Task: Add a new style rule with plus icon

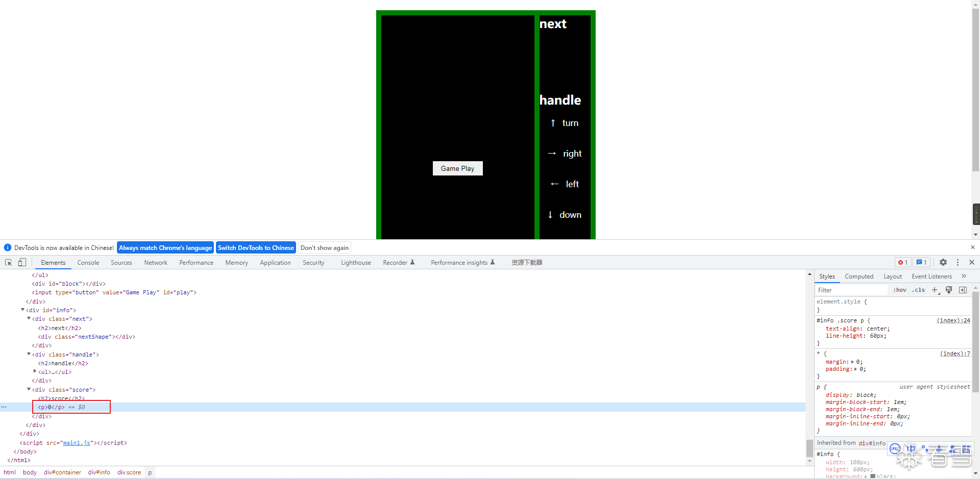Action: (x=935, y=290)
